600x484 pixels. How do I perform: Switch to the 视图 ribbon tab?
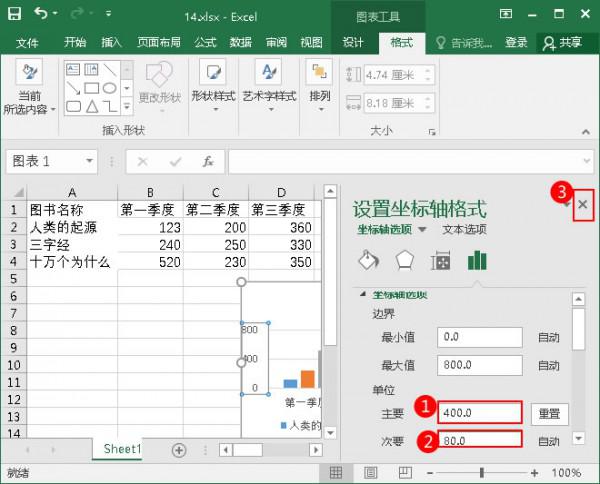311,42
